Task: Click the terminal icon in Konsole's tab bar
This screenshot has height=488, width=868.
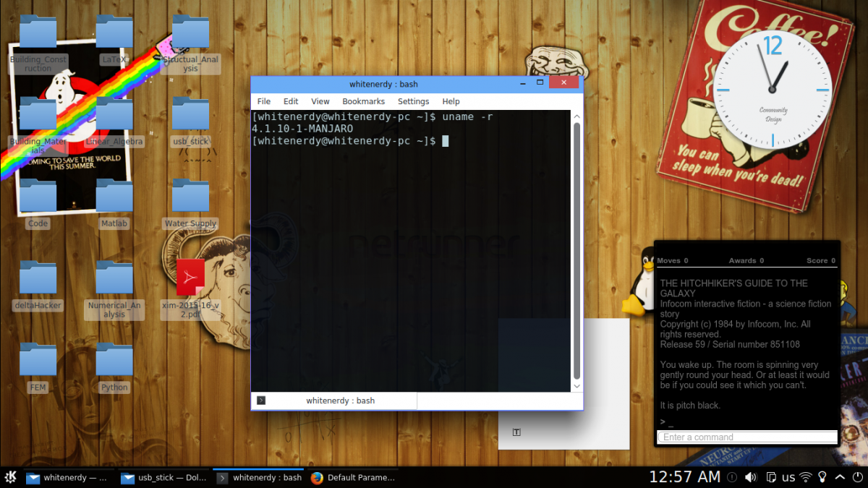Action: (x=261, y=401)
